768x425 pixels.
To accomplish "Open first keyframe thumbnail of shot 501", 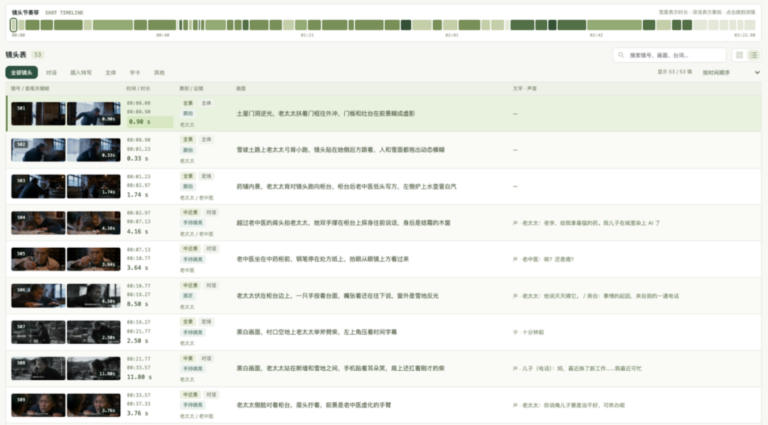I will (x=38, y=114).
